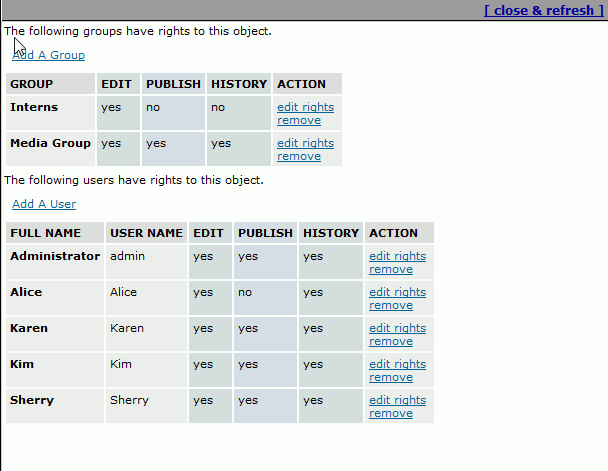Remove user Kim

(391, 378)
